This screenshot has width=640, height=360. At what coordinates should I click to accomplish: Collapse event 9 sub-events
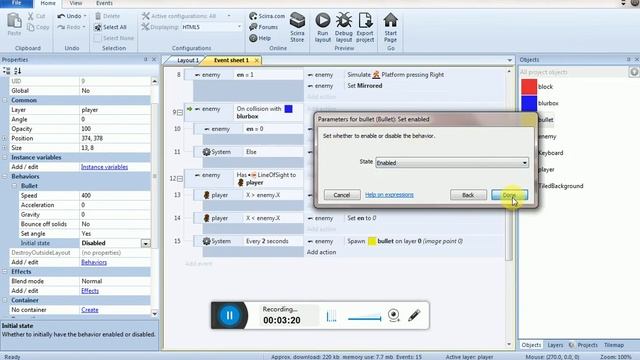point(180,112)
